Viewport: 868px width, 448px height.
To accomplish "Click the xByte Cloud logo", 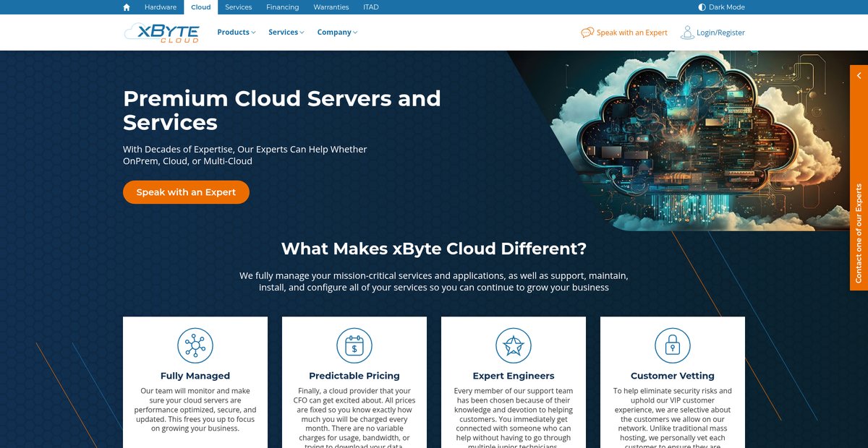I will [161, 33].
